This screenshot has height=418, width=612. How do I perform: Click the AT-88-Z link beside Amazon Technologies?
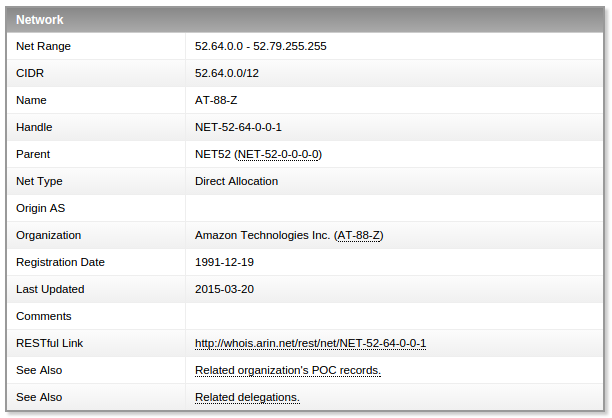coord(360,236)
